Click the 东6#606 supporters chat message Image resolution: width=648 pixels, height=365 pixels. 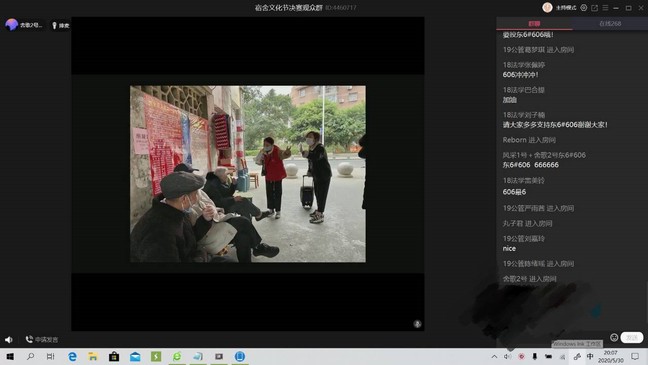click(555, 125)
